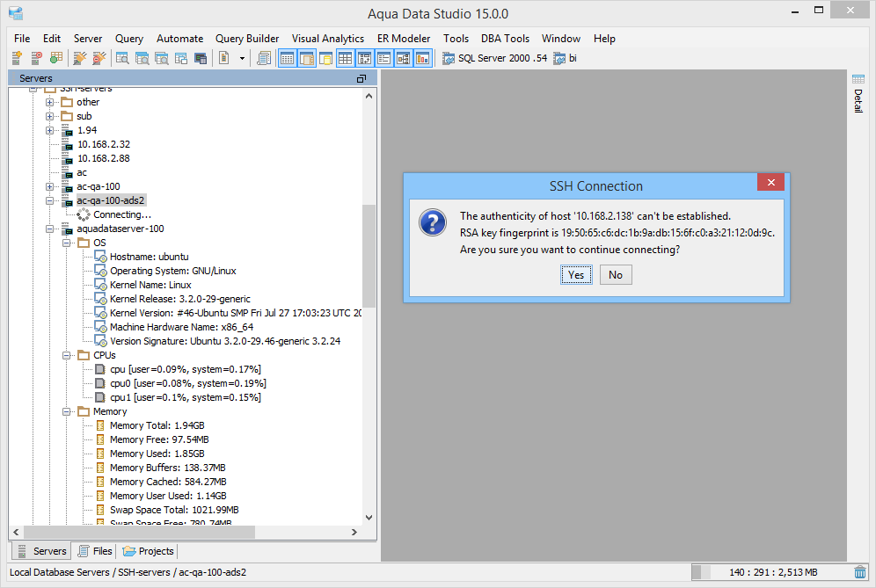Click the Hostname: ubuntu node icon
This screenshot has height=588, width=876.
(x=100, y=257)
